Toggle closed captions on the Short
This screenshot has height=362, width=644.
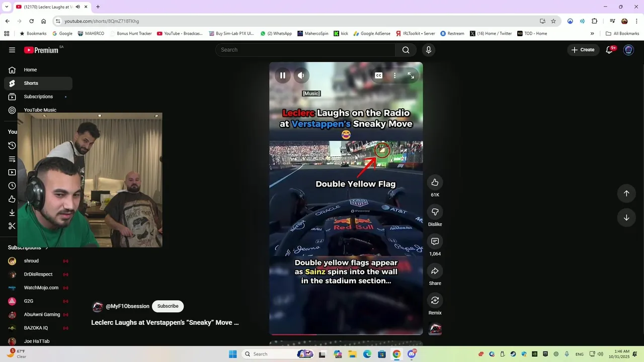[x=379, y=75]
